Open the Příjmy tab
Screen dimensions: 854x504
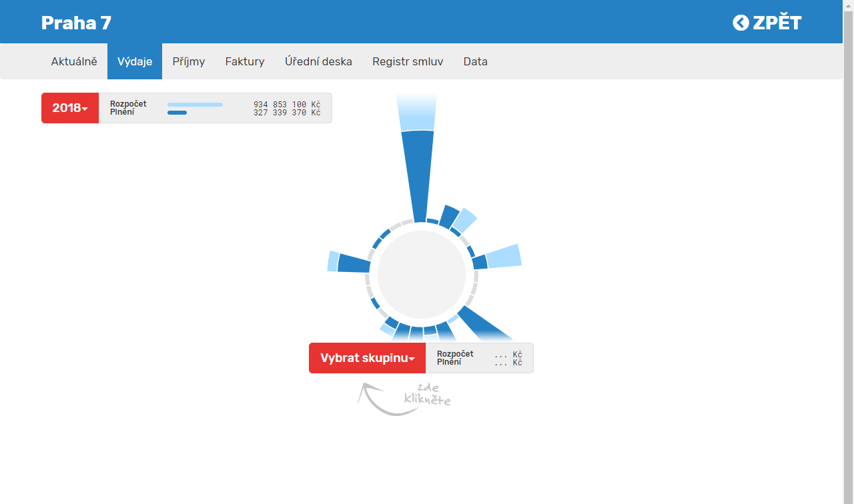point(189,61)
